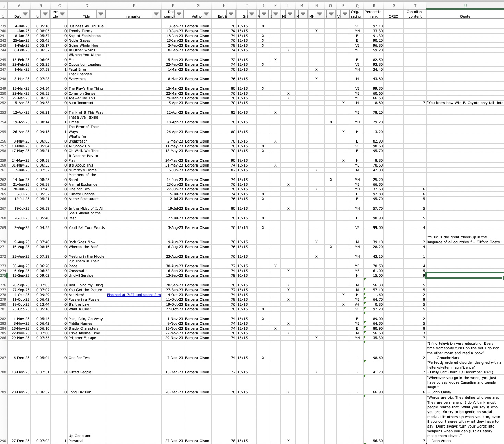Open the filter dropdown in column K
Viewport: 504px width, 444px height.
[x=276, y=14]
